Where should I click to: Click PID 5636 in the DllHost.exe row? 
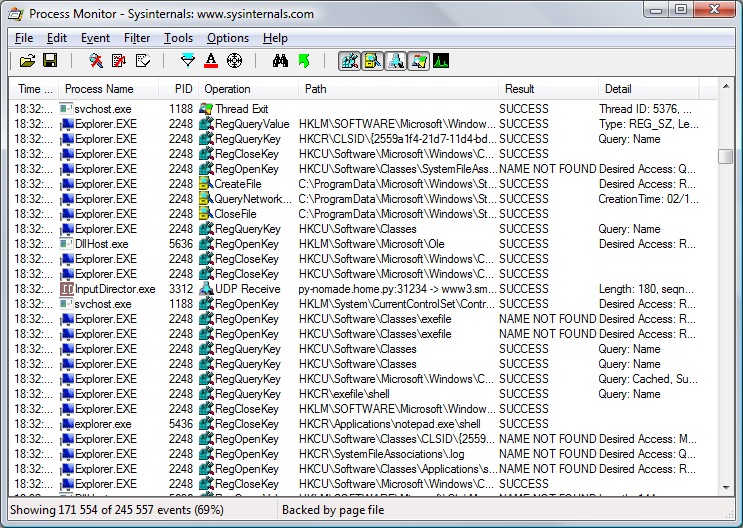coord(181,244)
